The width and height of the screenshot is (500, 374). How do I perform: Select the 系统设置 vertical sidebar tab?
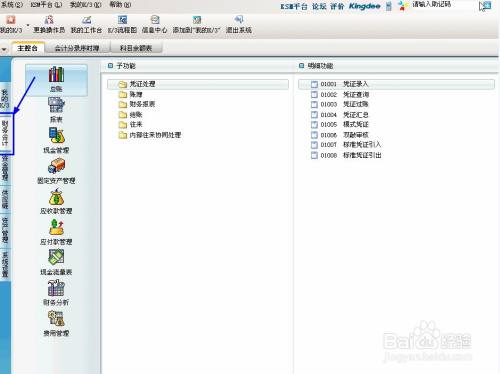click(x=5, y=265)
